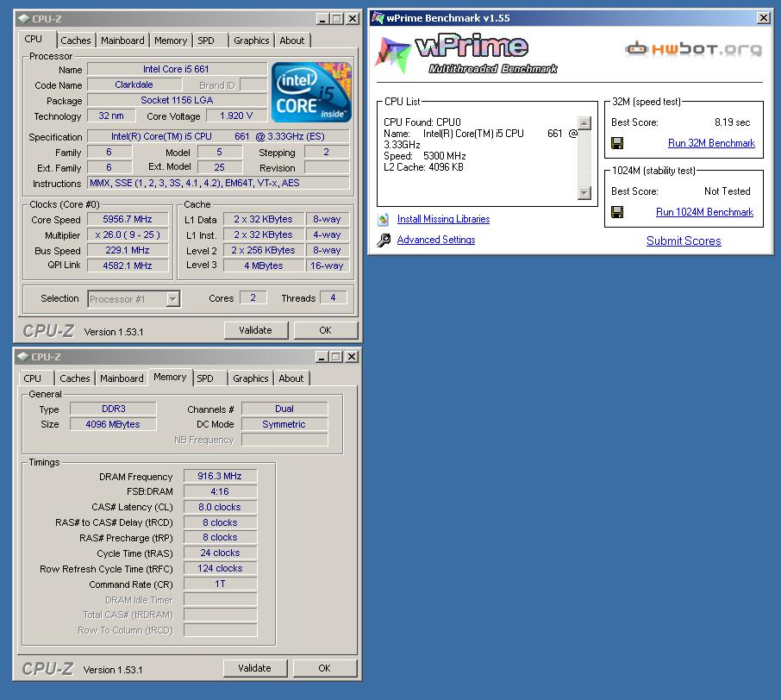Open Graphics tab in bottom CPU-Z window

(251, 378)
